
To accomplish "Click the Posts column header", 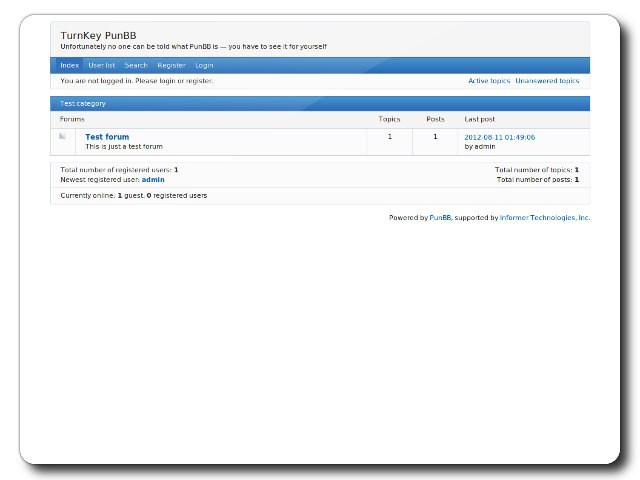I will pos(435,119).
